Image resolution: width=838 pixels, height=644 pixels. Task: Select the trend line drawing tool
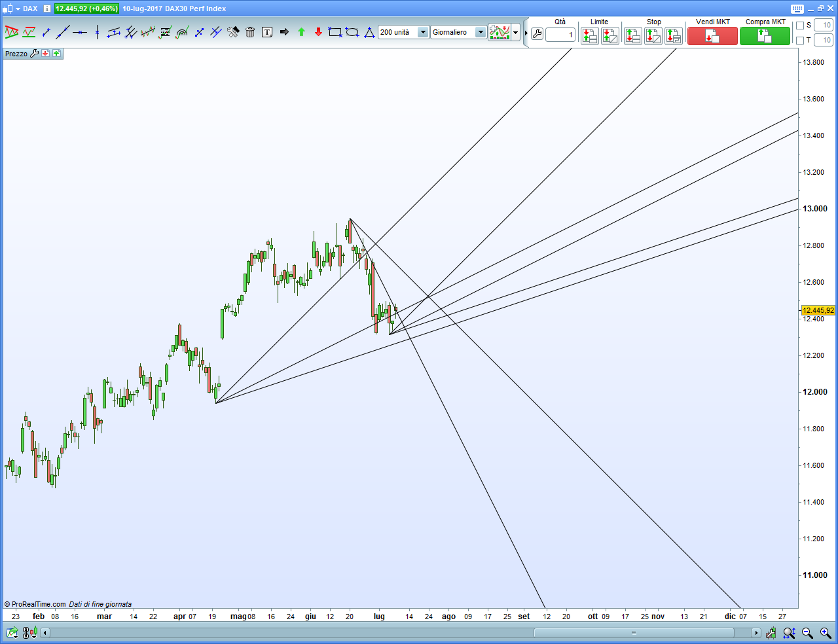point(63,32)
